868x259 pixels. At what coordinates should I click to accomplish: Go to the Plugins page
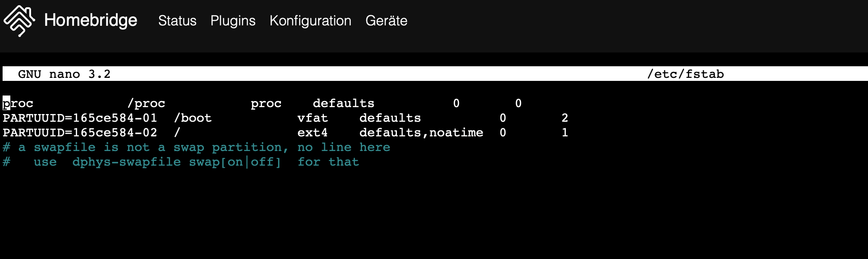tap(233, 21)
